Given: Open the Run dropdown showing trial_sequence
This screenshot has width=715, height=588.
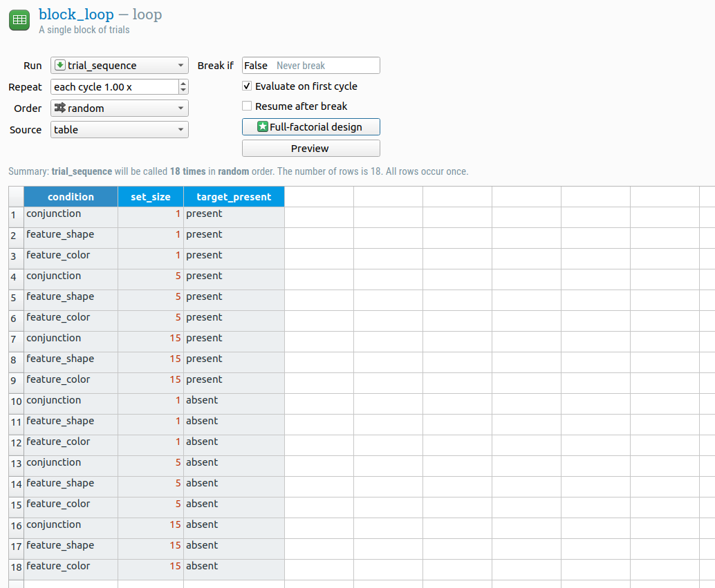Looking at the screenshot, I should pos(119,65).
